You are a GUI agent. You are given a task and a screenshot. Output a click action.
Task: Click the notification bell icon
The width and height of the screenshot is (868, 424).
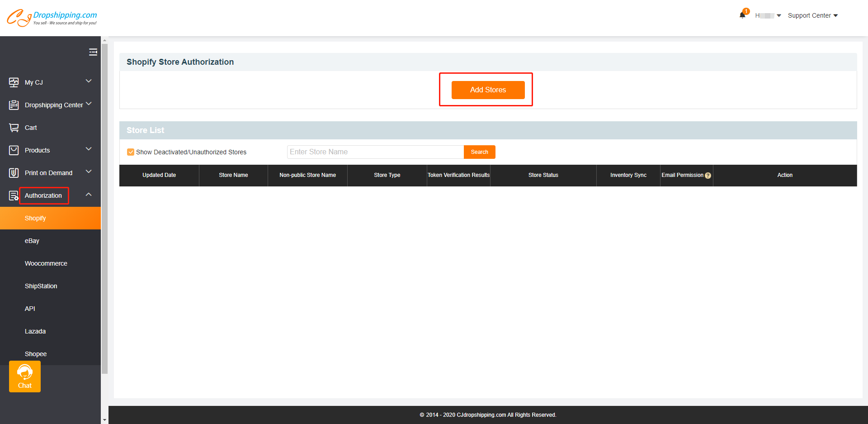742,15
